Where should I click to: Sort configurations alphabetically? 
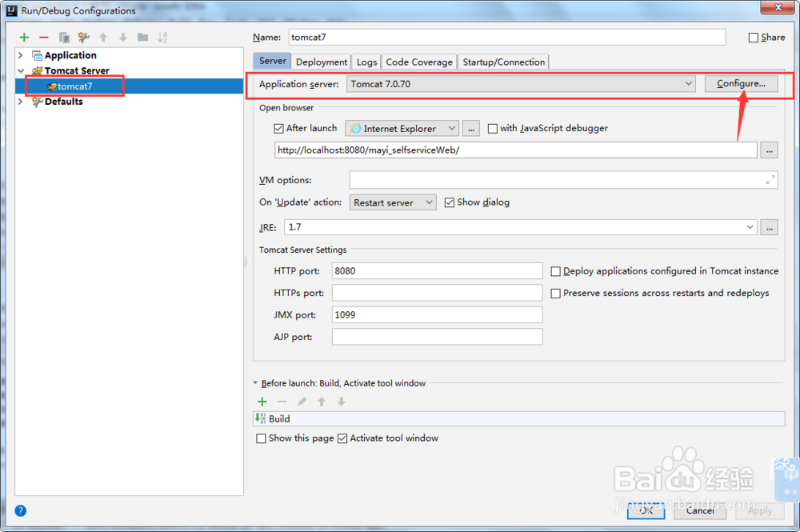click(x=162, y=37)
